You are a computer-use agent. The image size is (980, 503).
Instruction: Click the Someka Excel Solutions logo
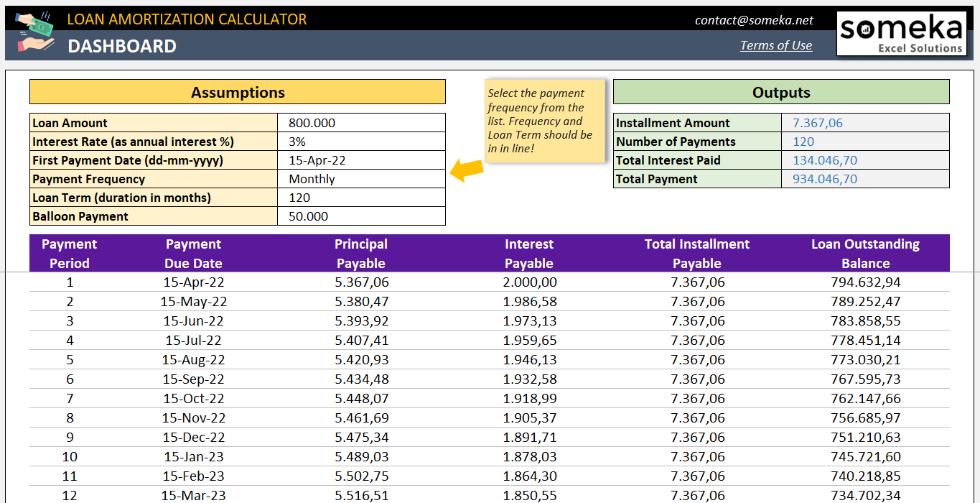(x=901, y=34)
